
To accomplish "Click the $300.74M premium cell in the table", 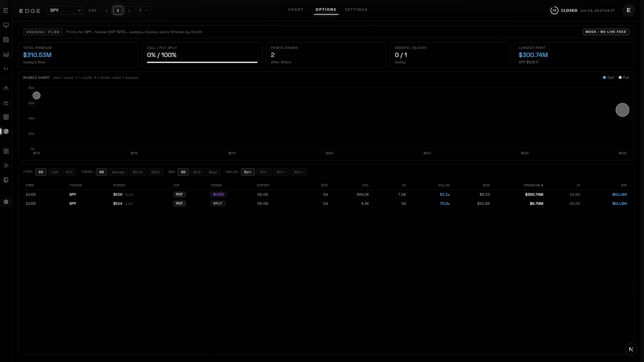I will pos(534,194).
